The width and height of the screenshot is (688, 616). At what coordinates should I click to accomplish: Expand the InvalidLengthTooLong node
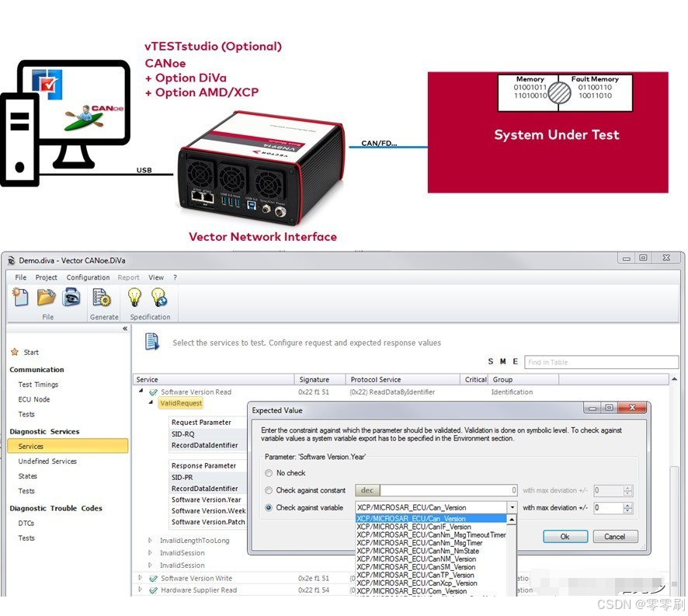[150, 541]
